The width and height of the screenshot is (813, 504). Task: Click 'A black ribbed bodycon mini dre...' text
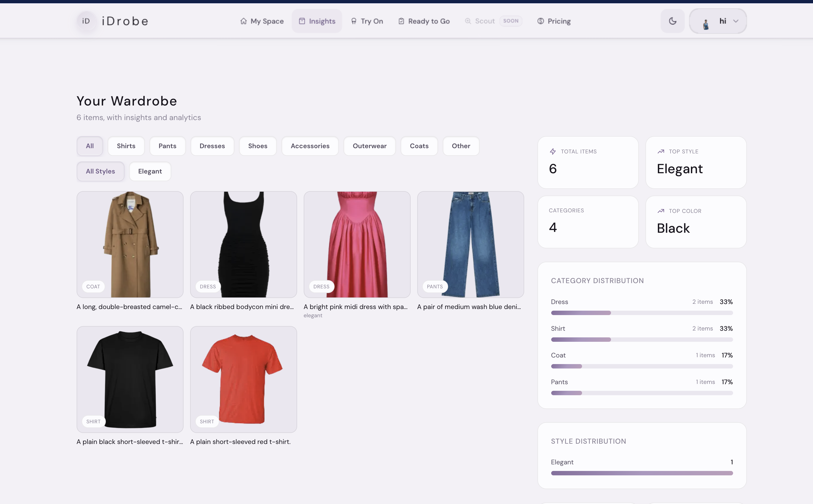tap(242, 307)
